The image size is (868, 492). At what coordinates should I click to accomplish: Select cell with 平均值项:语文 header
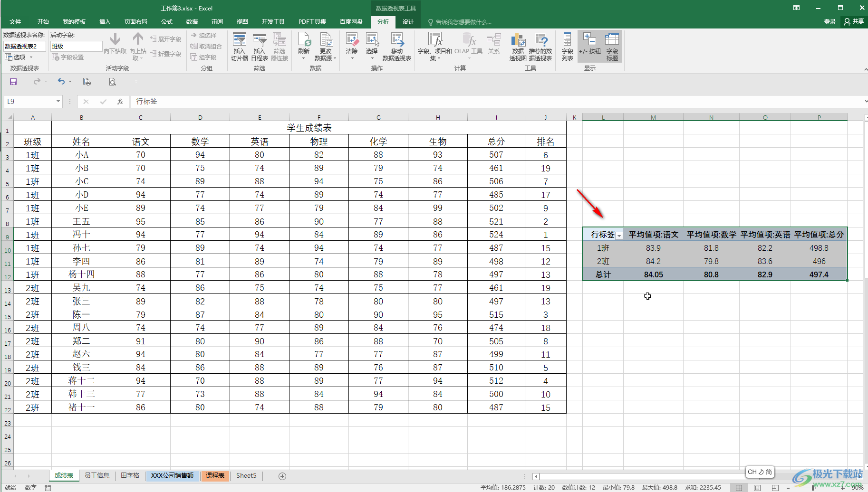click(x=654, y=235)
